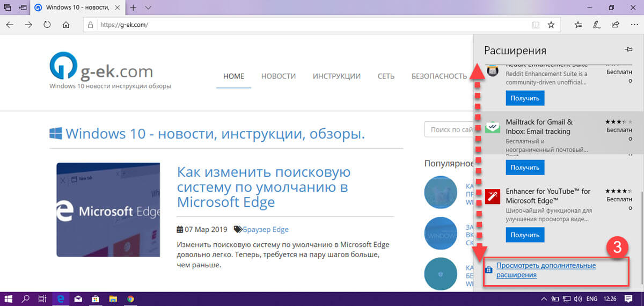Screen dimensions: 644x306
Task: Refresh the page with the reload icon
Action: click(x=47, y=25)
